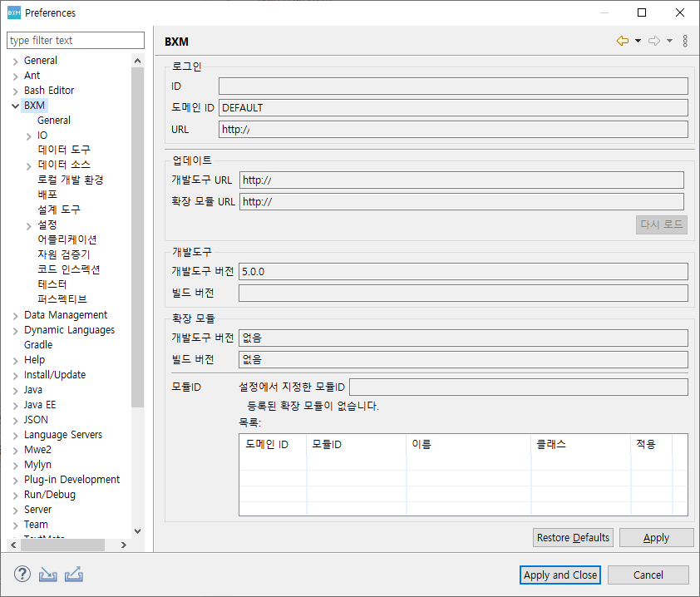Image resolution: width=700 pixels, height=597 pixels.
Task: Expand the Bash Editor tree node
Action: tap(15, 91)
